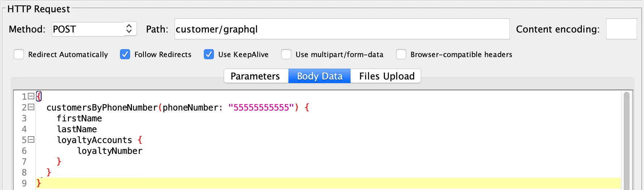Viewport: 644px width, 190px height.
Task: Click the phone number string "55555555555"
Action: (x=261, y=108)
